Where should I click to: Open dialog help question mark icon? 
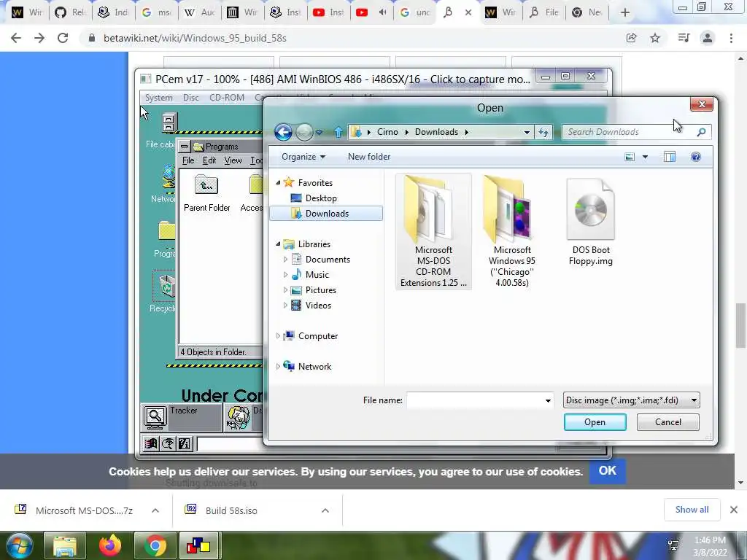click(695, 157)
